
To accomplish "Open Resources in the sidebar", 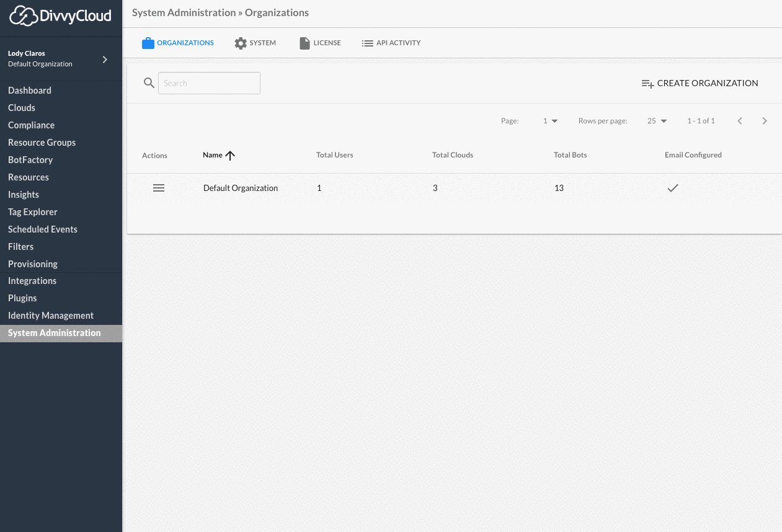I will [x=29, y=177].
